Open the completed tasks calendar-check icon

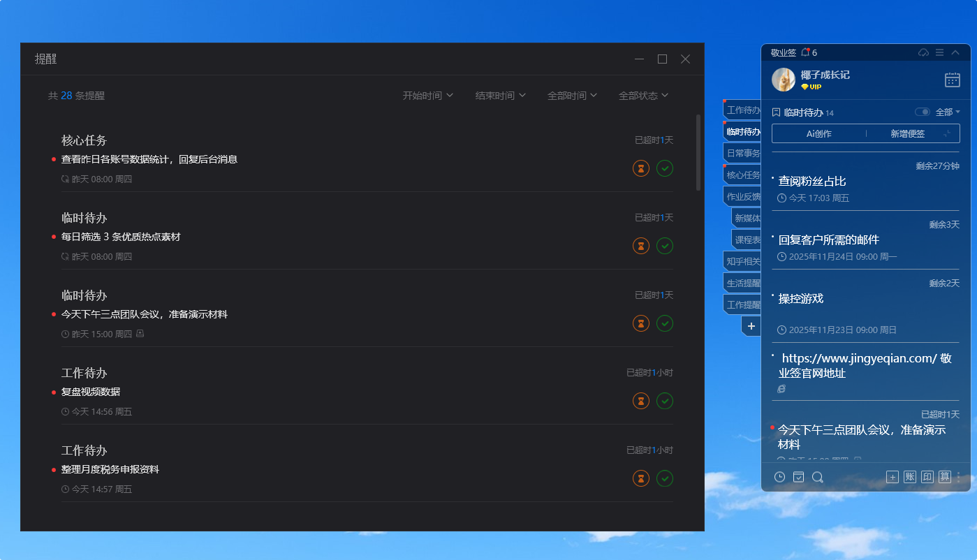(798, 477)
